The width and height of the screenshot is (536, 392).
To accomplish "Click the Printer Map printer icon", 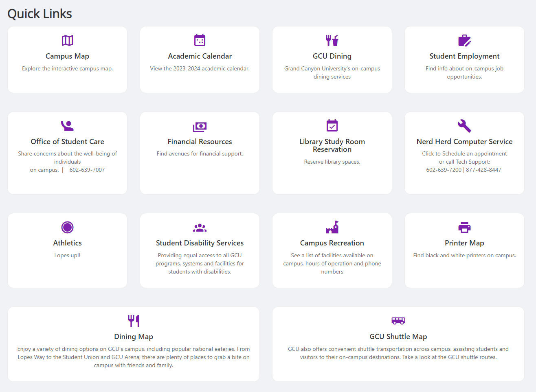I will (x=464, y=227).
